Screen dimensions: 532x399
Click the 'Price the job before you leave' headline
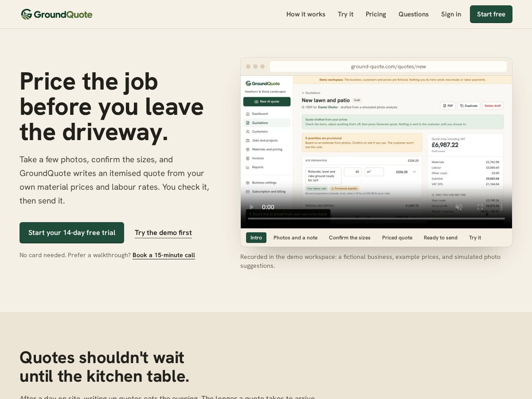point(112,106)
